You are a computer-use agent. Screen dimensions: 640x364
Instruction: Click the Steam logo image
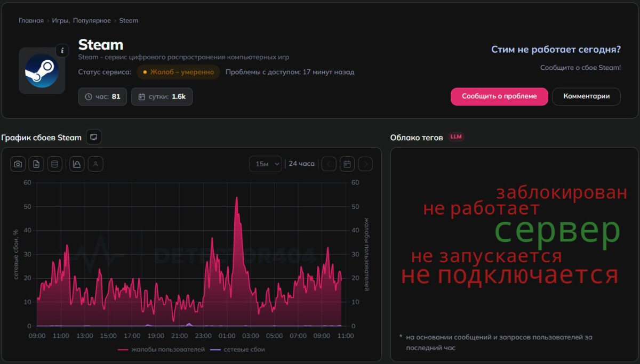click(x=42, y=70)
